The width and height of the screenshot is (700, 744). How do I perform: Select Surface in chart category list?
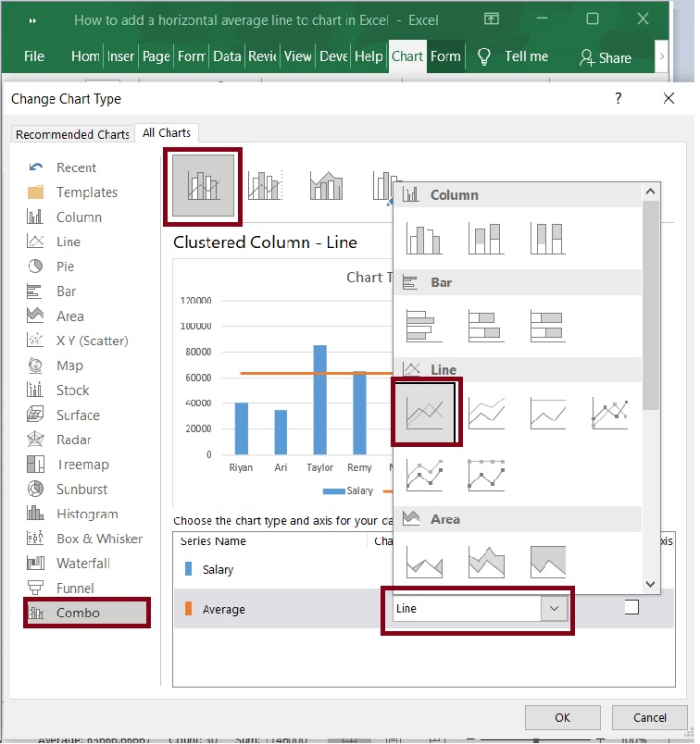pos(78,415)
